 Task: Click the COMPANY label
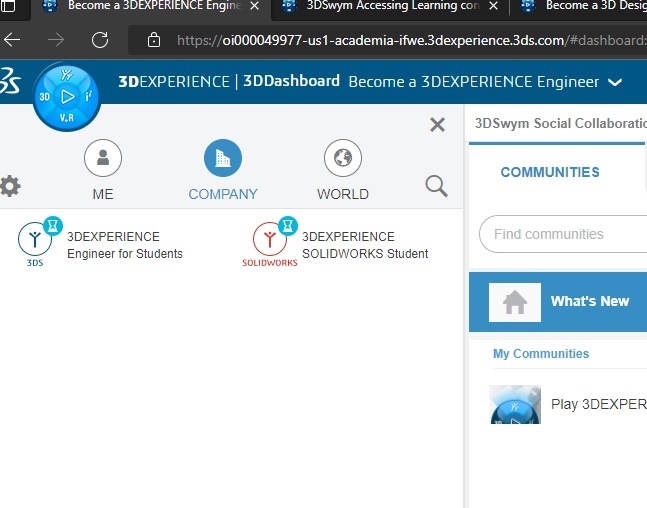(223, 194)
